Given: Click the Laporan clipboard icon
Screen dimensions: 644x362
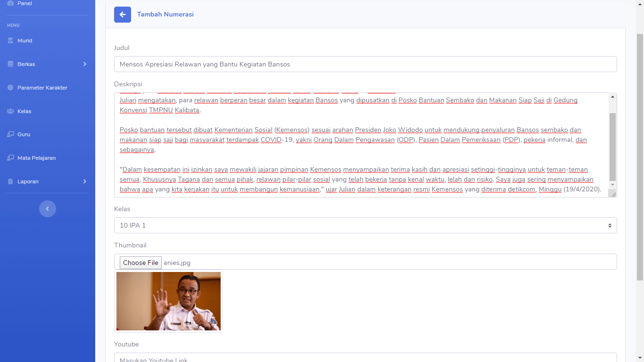Looking at the screenshot, I should (10, 181).
